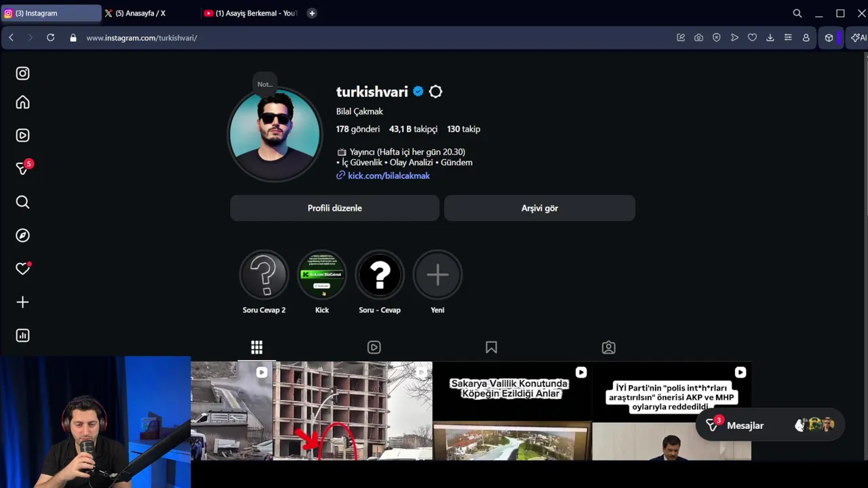This screenshot has width=868, height=488.
Task: Open Explore with the compass icon
Action: click(22, 235)
